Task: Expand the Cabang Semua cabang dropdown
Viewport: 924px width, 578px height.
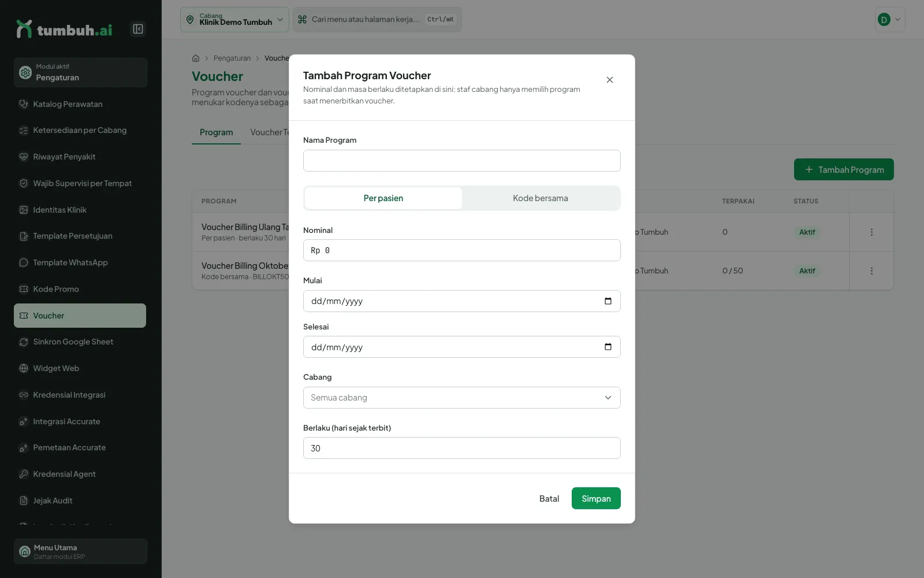Action: [462, 398]
